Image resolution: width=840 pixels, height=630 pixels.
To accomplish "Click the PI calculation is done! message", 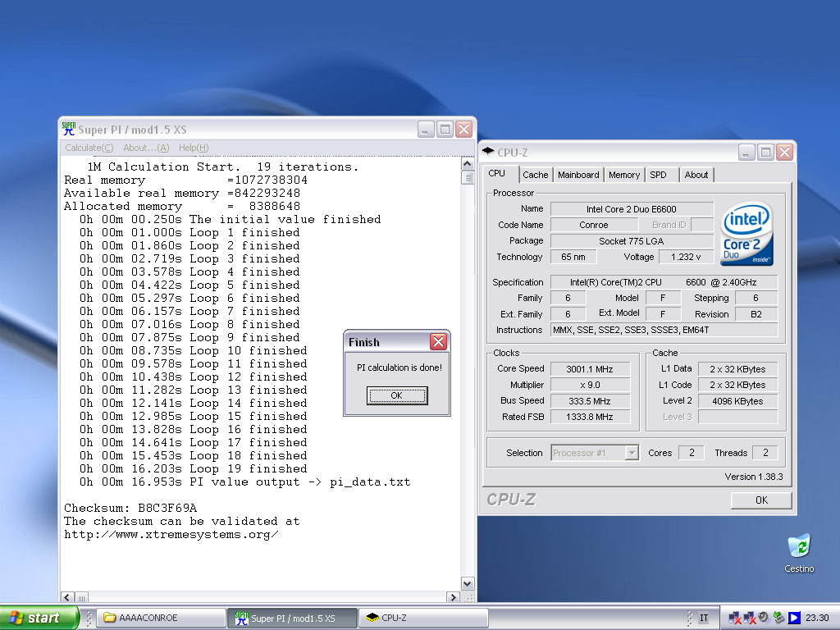I will (x=399, y=367).
